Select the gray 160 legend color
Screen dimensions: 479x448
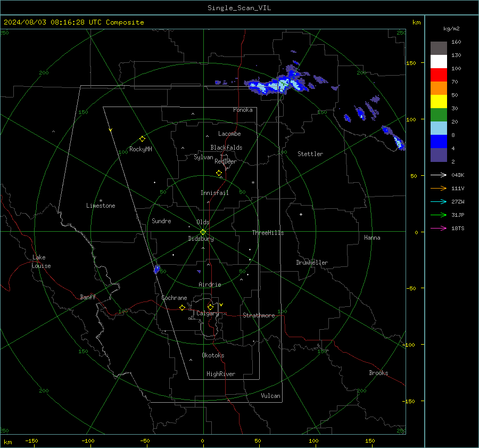point(439,48)
